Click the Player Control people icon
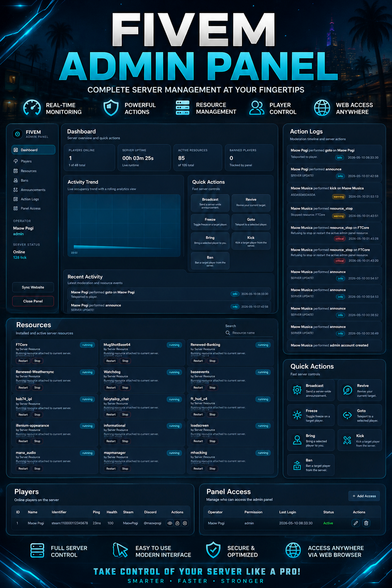 [256, 108]
